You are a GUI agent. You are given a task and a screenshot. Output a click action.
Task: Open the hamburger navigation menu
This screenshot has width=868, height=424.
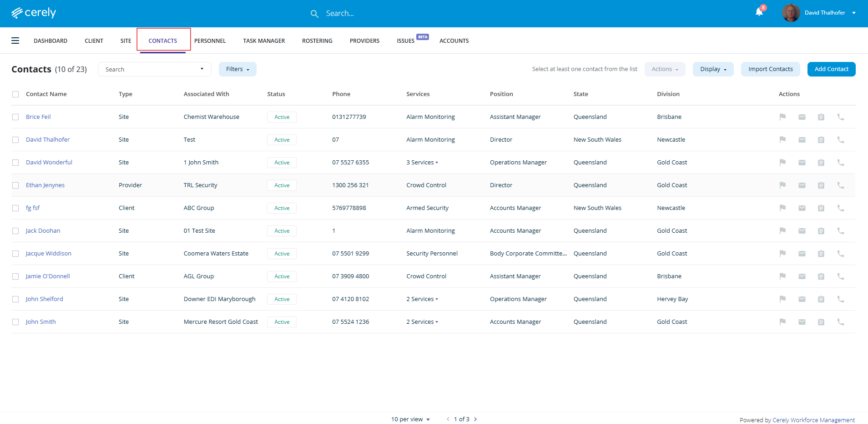15,41
